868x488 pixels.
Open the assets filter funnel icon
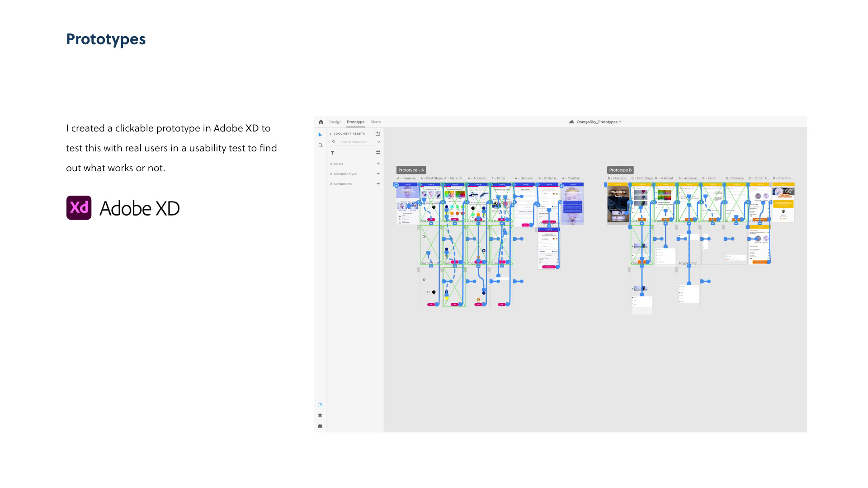click(x=332, y=153)
